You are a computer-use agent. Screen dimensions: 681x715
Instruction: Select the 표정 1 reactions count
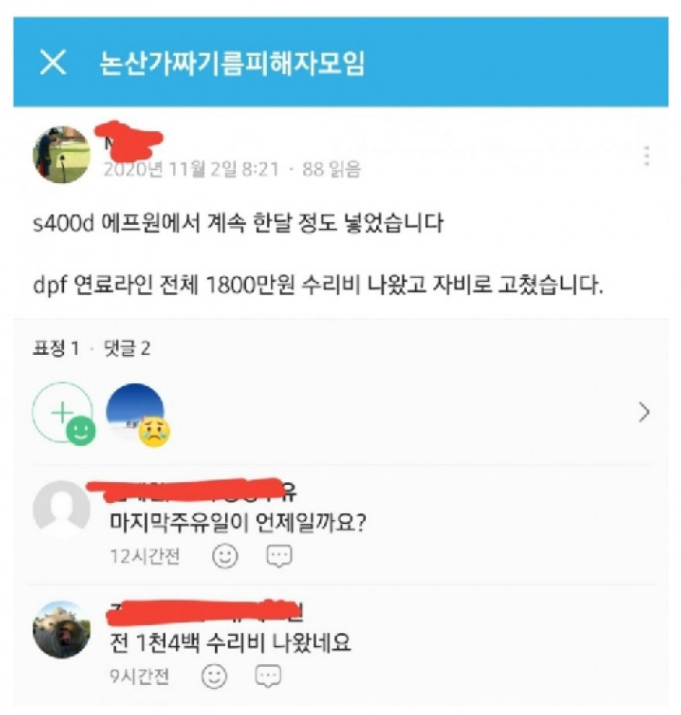(x=56, y=349)
